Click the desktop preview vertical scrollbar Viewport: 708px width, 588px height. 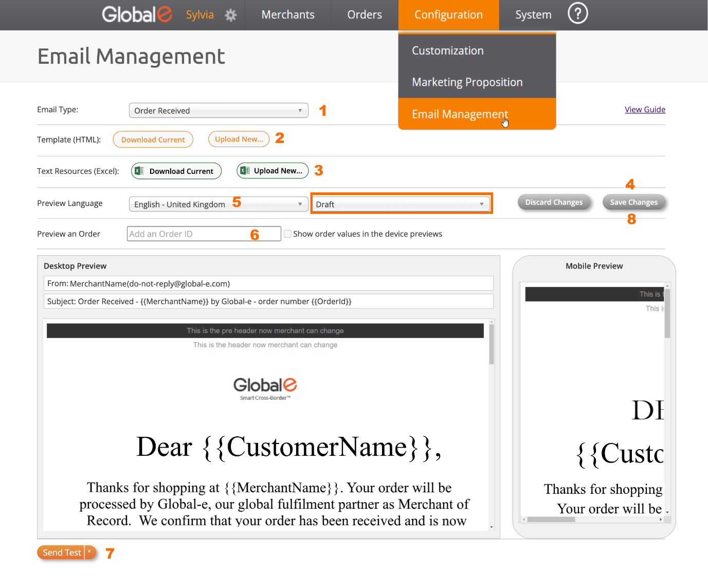coord(492,345)
